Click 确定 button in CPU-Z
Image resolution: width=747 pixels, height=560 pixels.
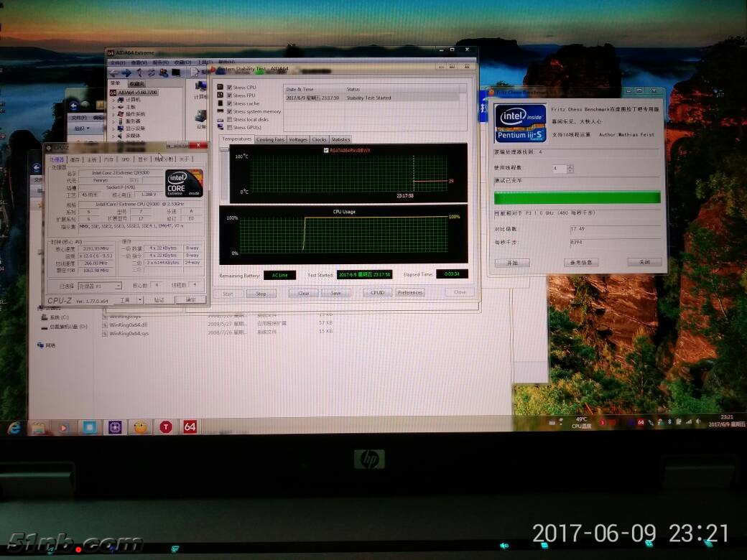point(190,299)
